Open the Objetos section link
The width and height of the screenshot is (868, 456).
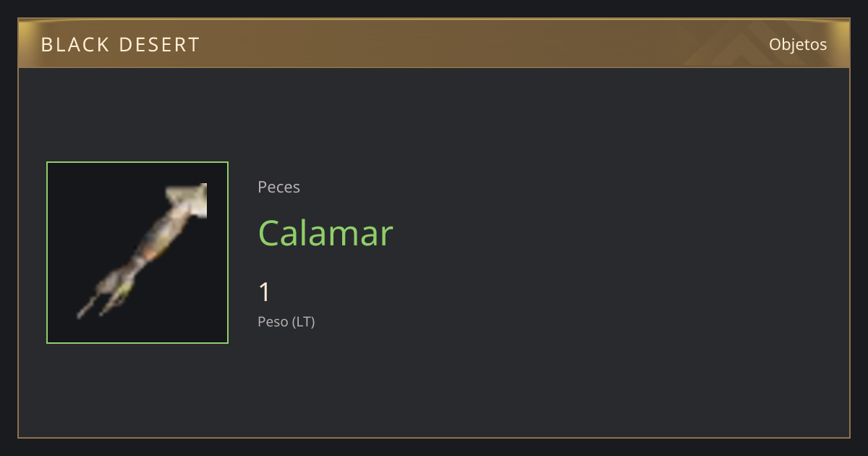(798, 44)
